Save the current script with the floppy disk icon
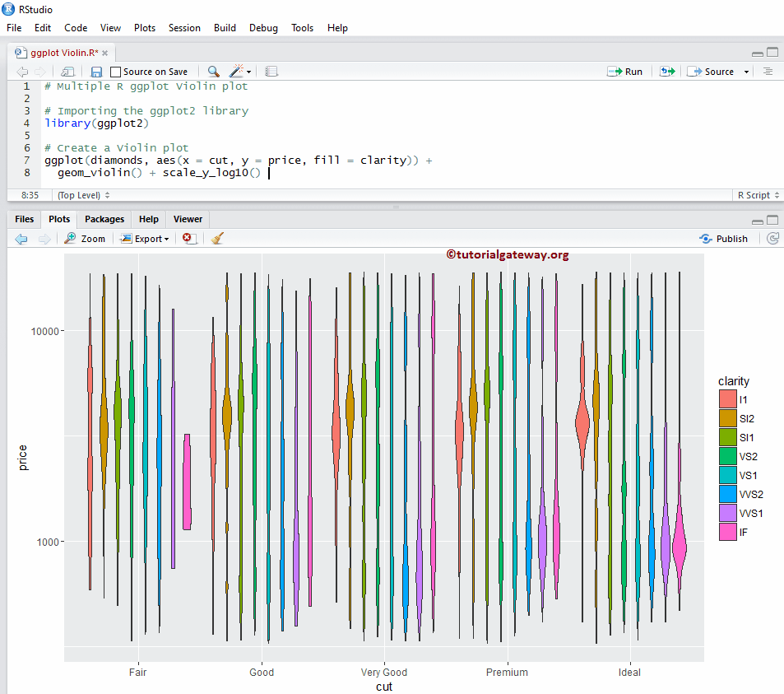The height and width of the screenshot is (694, 784). (x=96, y=72)
